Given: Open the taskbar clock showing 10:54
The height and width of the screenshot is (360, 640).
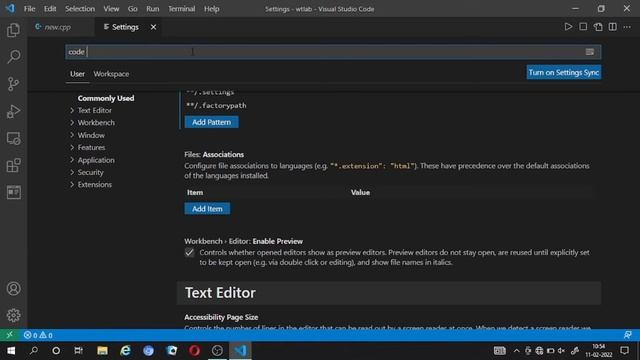Looking at the screenshot, I should [x=599, y=351].
